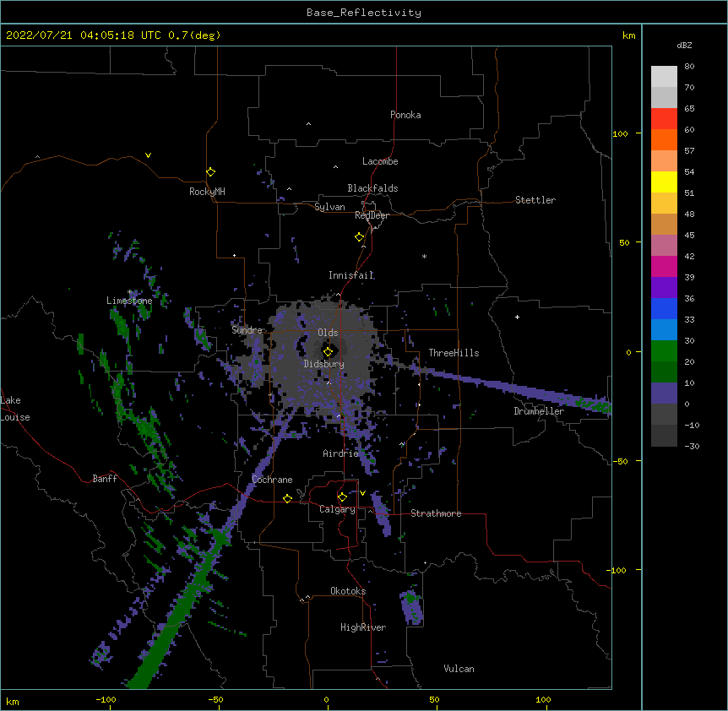Image resolution: width=728 pixels, height=711 pixels.
Task: Click the Okotoks city label
Action: pyautogui.click(x=348, y=591)
